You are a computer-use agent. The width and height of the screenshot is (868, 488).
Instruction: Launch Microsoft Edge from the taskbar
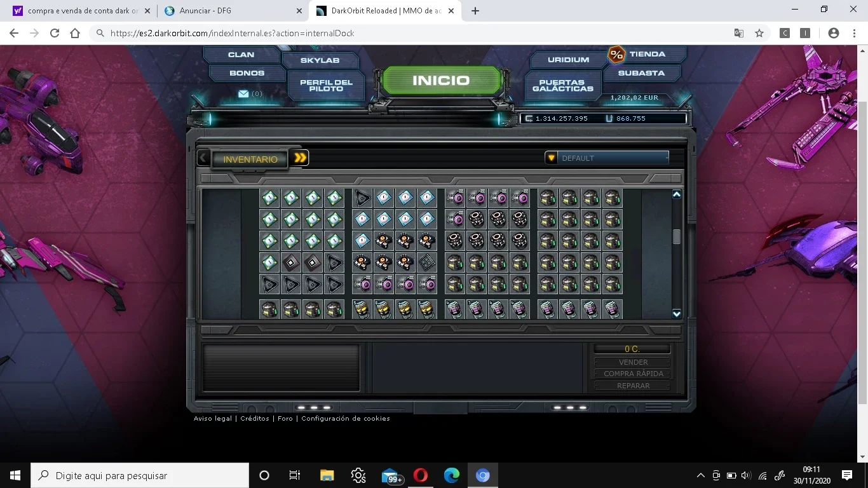tap(452, 475)
